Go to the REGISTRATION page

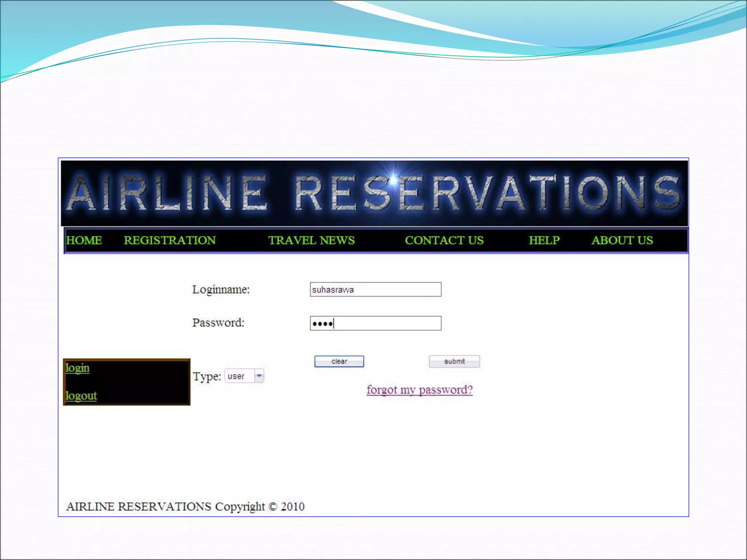(170, 240)
